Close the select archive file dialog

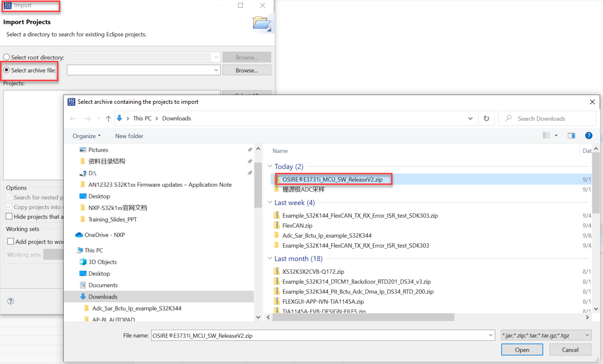point(592,102)
